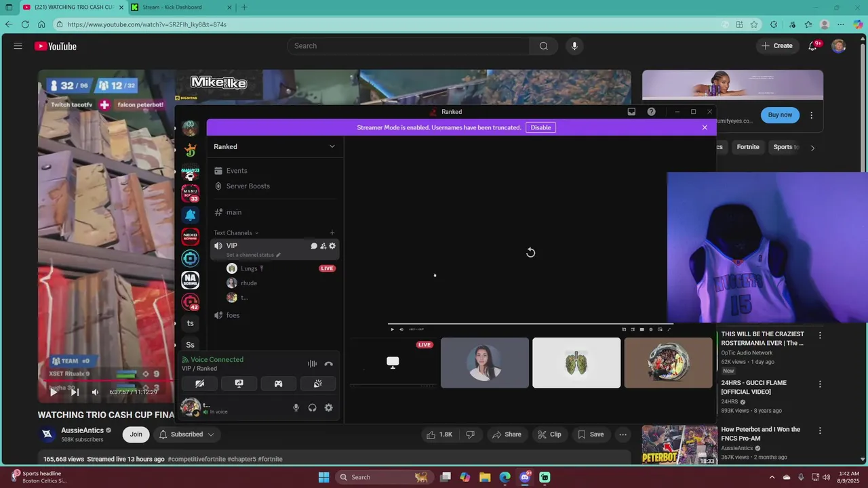
Task: Collapse the Text Channels category
Action: click(236, 232)
